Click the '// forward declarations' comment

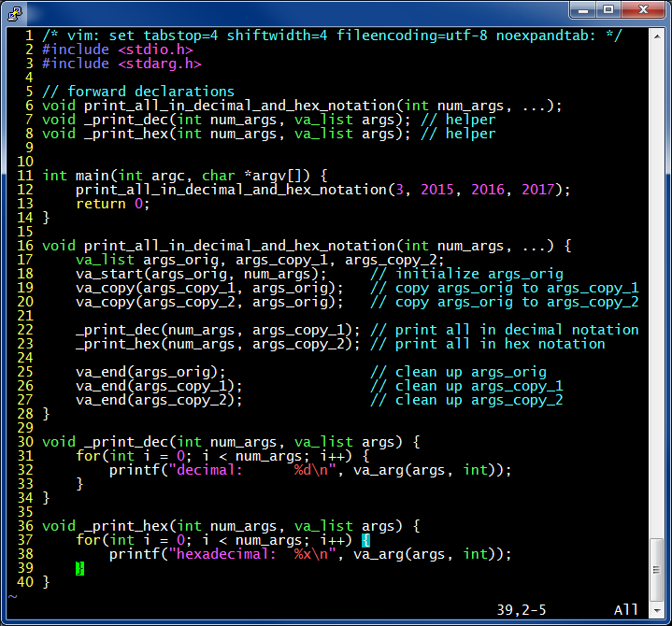[x=138, y=92]
